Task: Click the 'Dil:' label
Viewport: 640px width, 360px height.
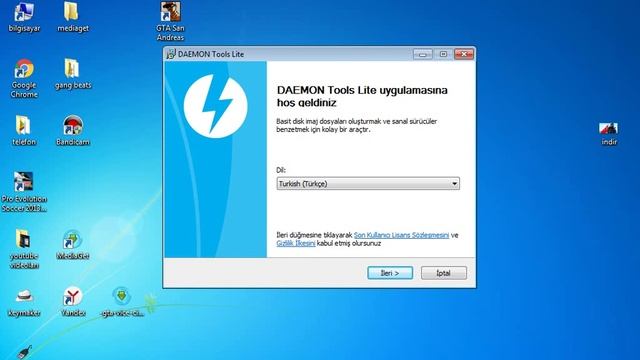Action: tap(281, 170)
